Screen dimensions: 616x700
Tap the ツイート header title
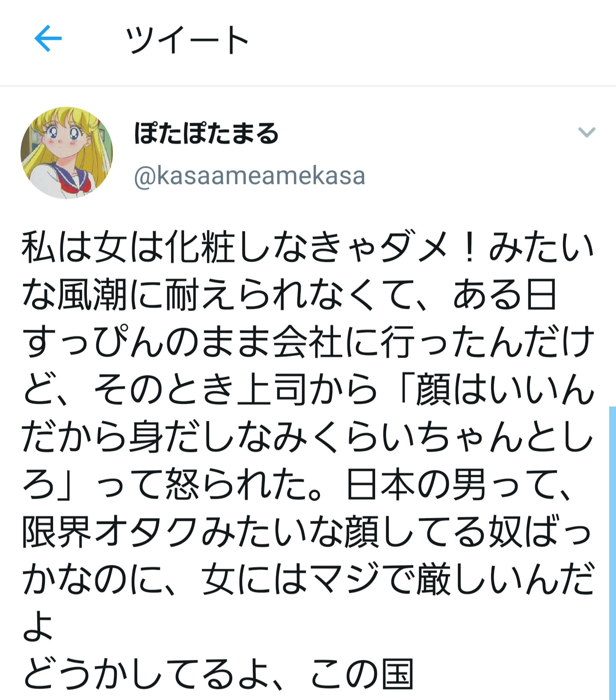pos(187,39)
